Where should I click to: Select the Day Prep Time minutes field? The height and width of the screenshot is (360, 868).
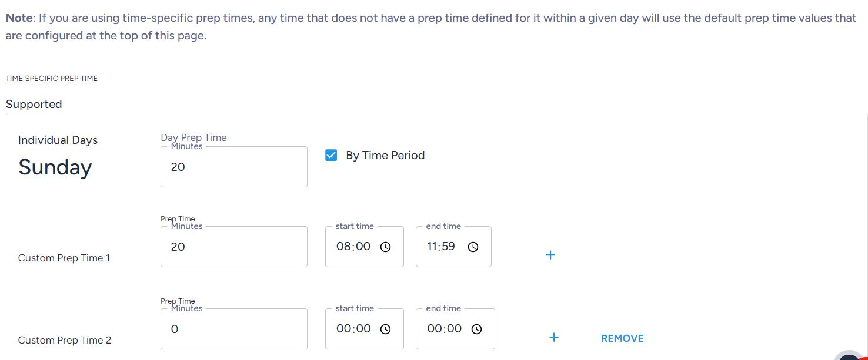point(233,166)
